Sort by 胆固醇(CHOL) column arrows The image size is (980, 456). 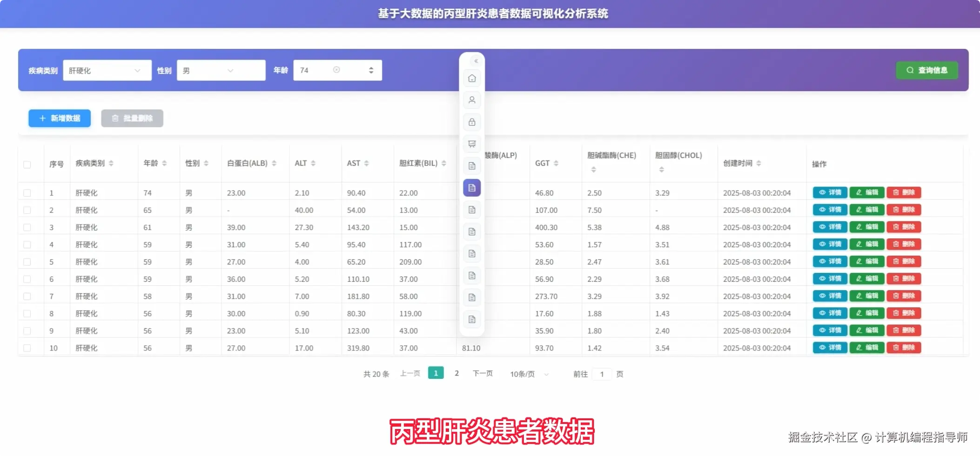click(x=661, y=170)
